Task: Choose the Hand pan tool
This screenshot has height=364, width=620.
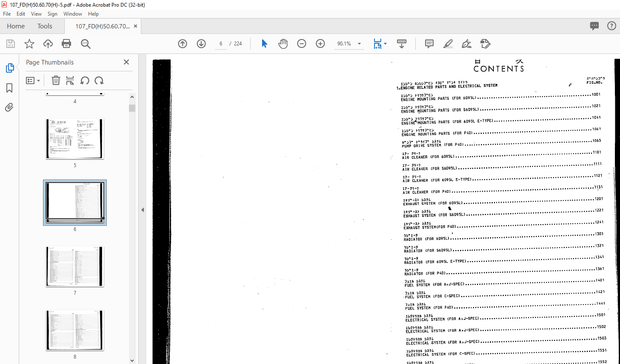Action: (x=283, y=44)
